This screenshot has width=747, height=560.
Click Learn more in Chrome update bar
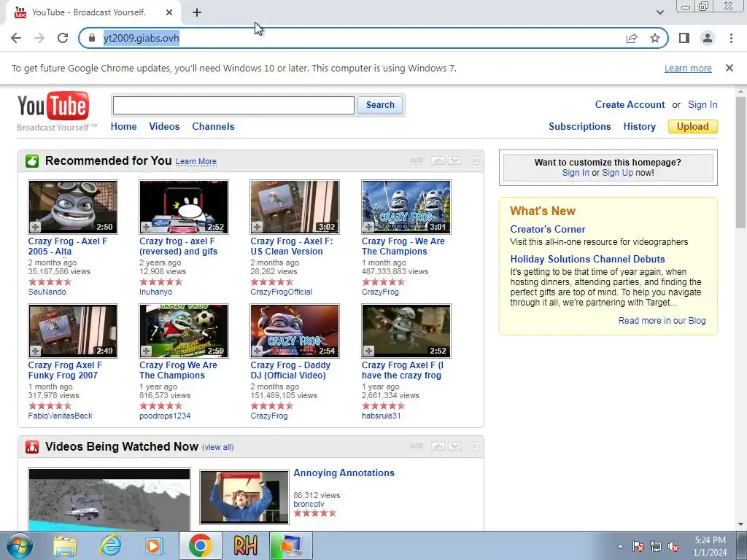688,68
